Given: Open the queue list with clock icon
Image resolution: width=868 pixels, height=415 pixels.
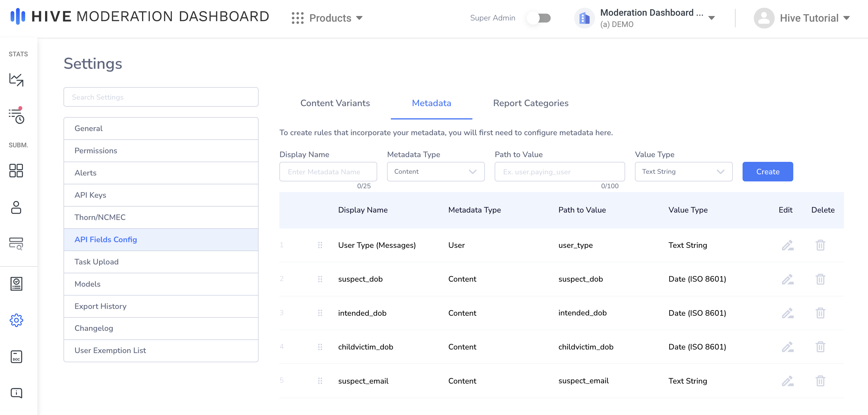Looking at the screenshot, I should click(x=16, y=116).
